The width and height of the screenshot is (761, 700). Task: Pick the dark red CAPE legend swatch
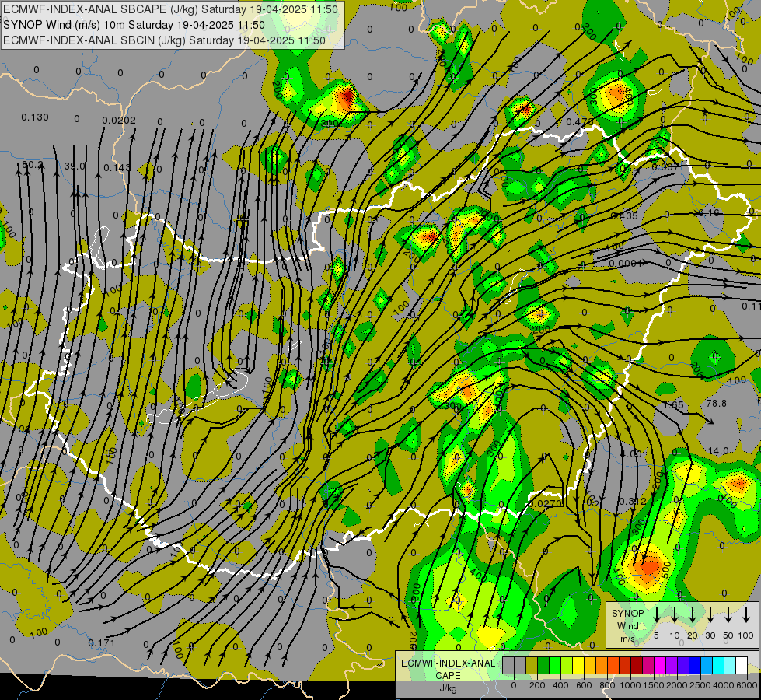[637, 665]
